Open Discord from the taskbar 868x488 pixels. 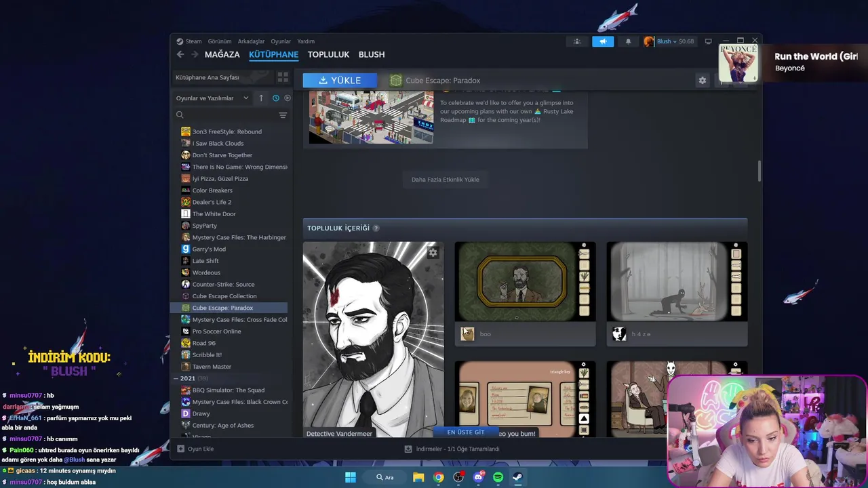479,477
